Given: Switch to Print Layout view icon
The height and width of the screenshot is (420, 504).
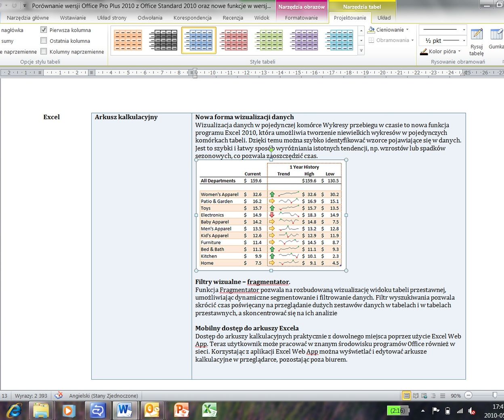Looking at the screenshot, I should 407,396.
